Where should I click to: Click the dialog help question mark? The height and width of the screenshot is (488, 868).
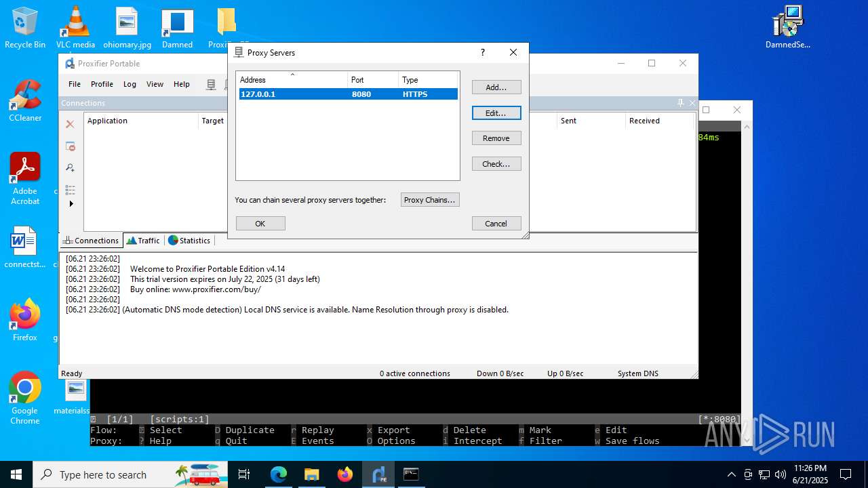click(483, 52)
